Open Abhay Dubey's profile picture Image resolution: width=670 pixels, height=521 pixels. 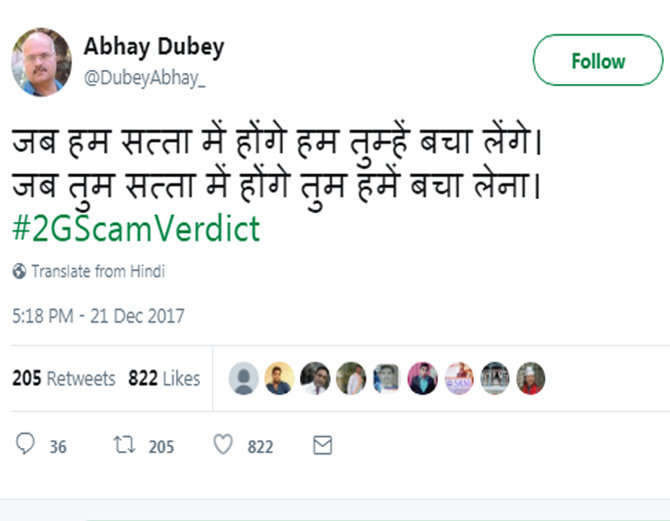click(x=41, y=61)
